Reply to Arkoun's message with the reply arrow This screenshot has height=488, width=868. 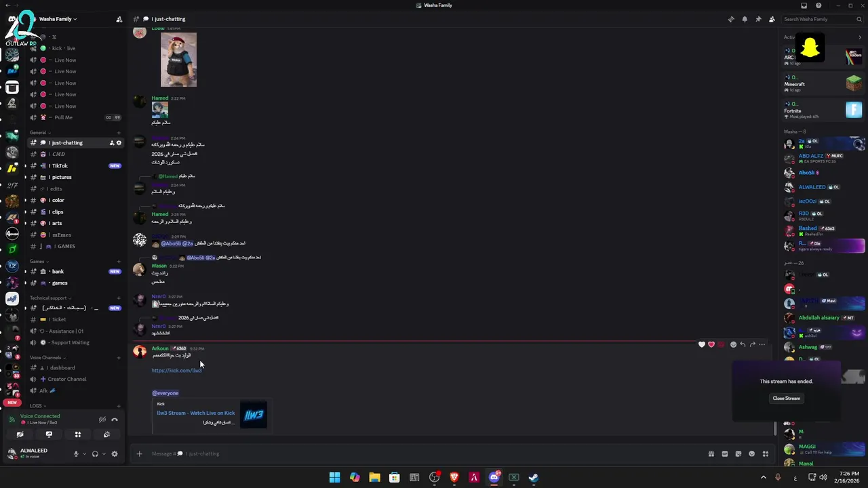pos(743,344)
